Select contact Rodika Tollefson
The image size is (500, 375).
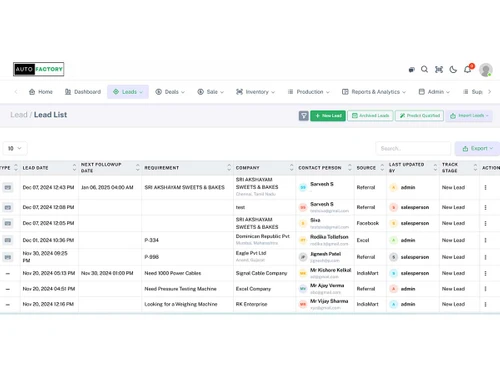[329, 237]
